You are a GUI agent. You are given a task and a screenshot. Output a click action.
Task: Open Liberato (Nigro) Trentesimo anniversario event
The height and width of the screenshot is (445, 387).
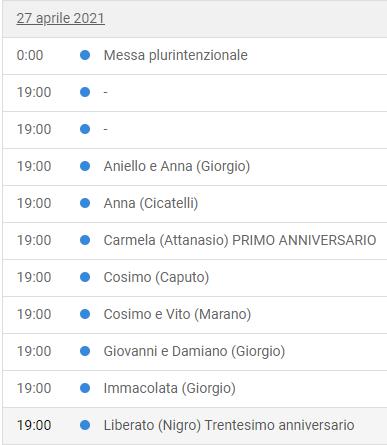pyautogui.click(x=229, y=425)
